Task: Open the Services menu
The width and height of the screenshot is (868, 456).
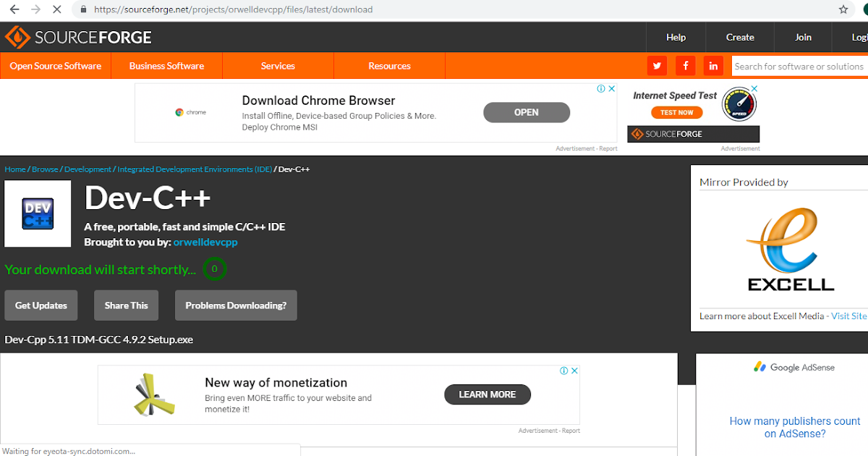Action: point(278,66)
